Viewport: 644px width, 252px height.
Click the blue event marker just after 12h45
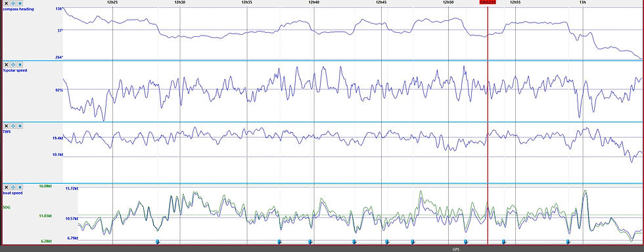click(386, 241)
